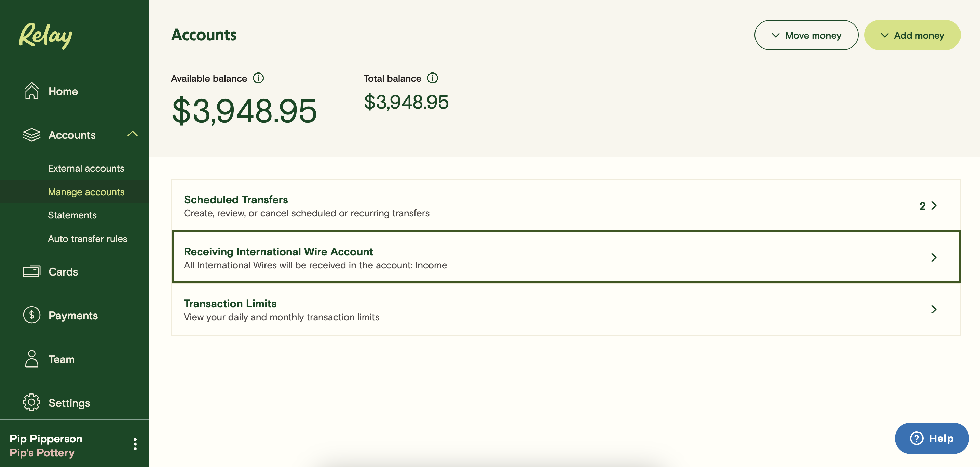This screenshot has width=980, height=467.
Task: Click the Payments dollar icon
Action: point(31,315)
